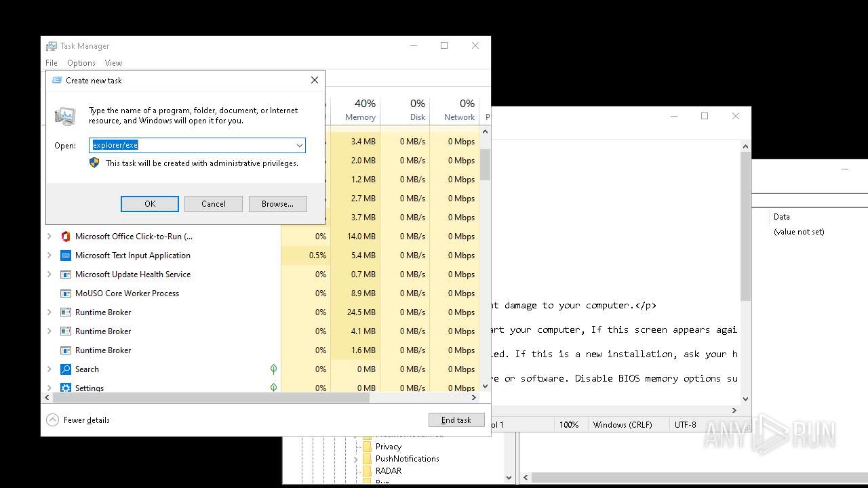Click the Fewer details link
Image resolution: width=868 pixels, height=488 pixels.
point(87,420)
